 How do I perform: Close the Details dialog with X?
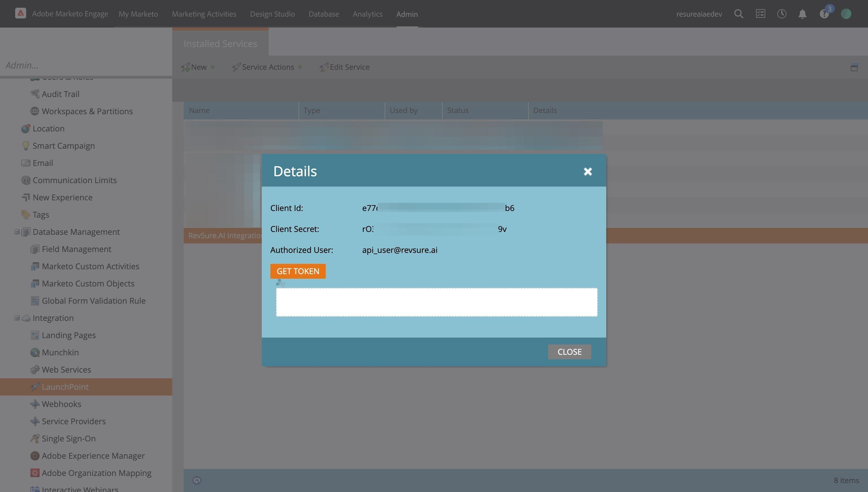[588, 172]
